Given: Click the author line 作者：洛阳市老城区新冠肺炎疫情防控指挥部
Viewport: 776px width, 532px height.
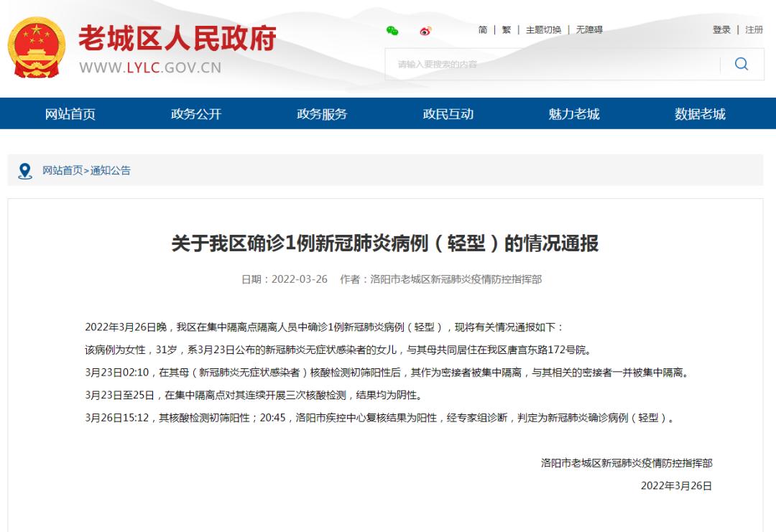Looking at the screenshot, I should tap(441, 279).
